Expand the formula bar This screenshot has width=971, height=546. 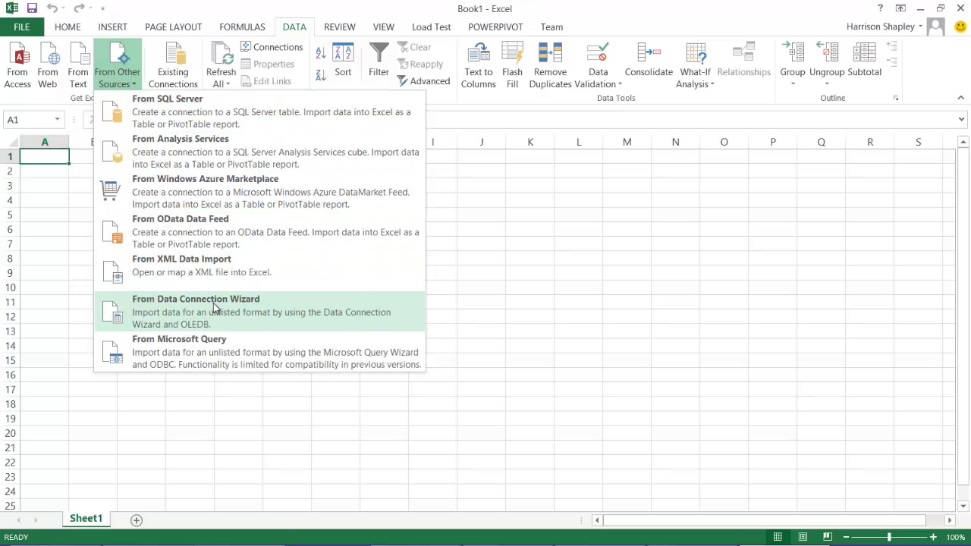[x=962, y=120]
